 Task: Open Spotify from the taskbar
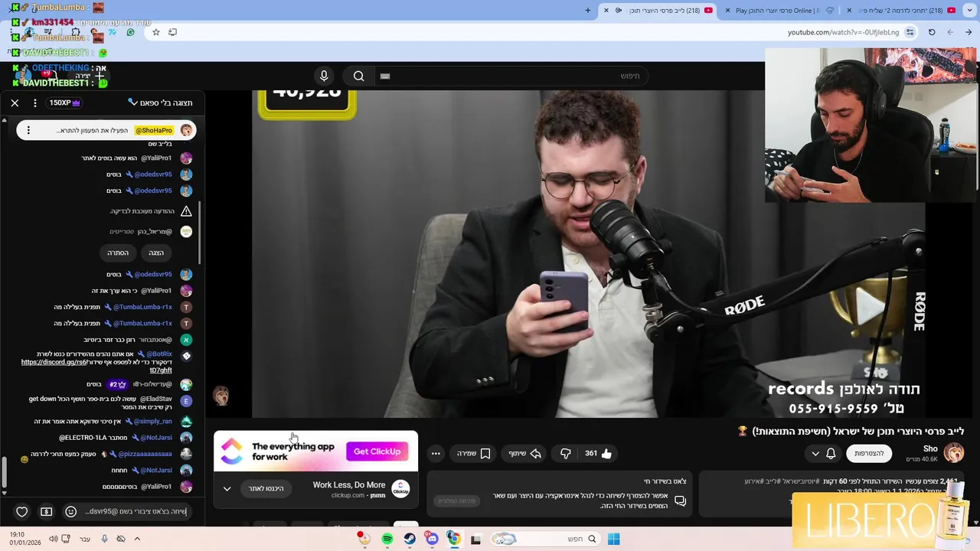387,539
